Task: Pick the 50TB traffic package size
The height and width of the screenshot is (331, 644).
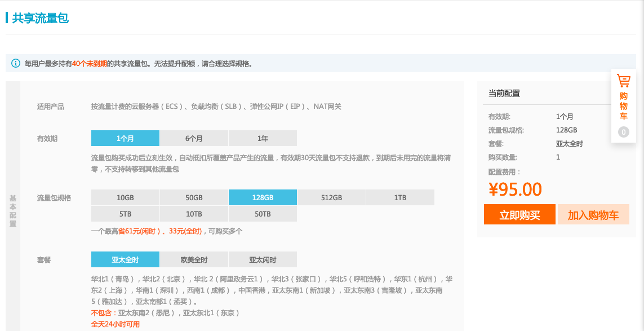Action: coord(263,214)
